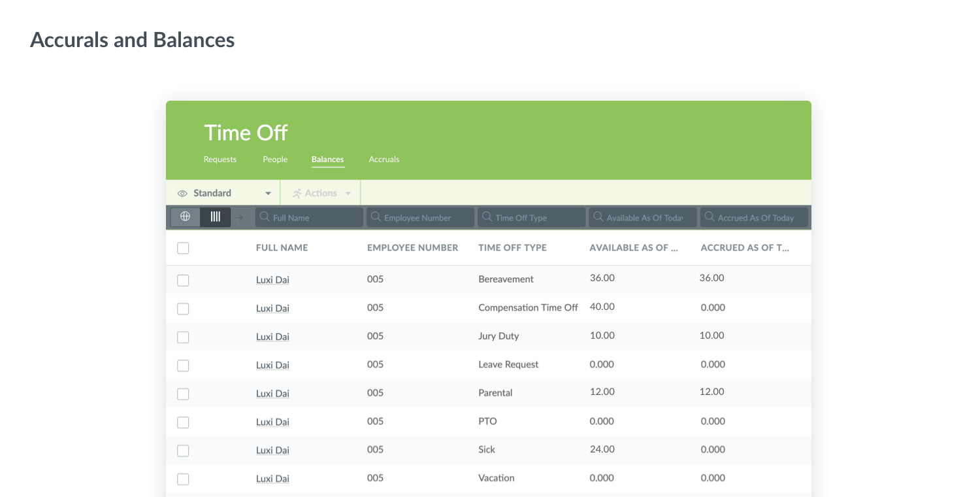Image resolution: width=980 pixels, height=497 pixels.
Task: Open the Actions dropdown arrow
Action: point(348,194)
